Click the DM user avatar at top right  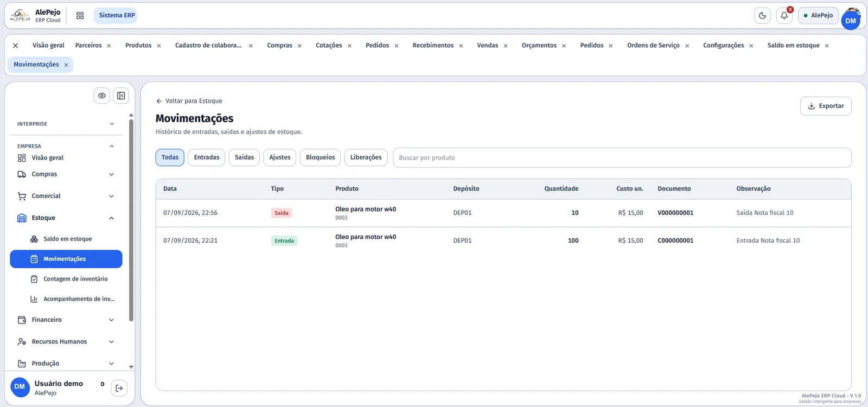point(850,21)
